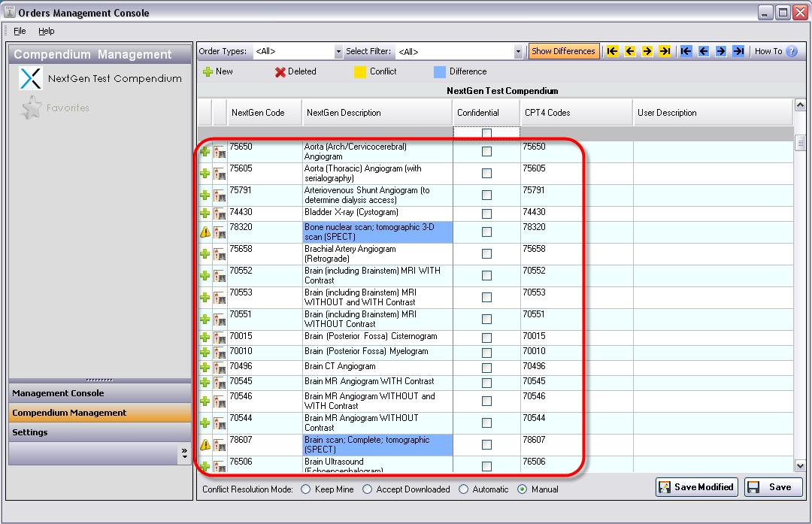Screen dimensions: 812x524
Task: Click the warning icon for row 78320
Action: coord(205,232)
